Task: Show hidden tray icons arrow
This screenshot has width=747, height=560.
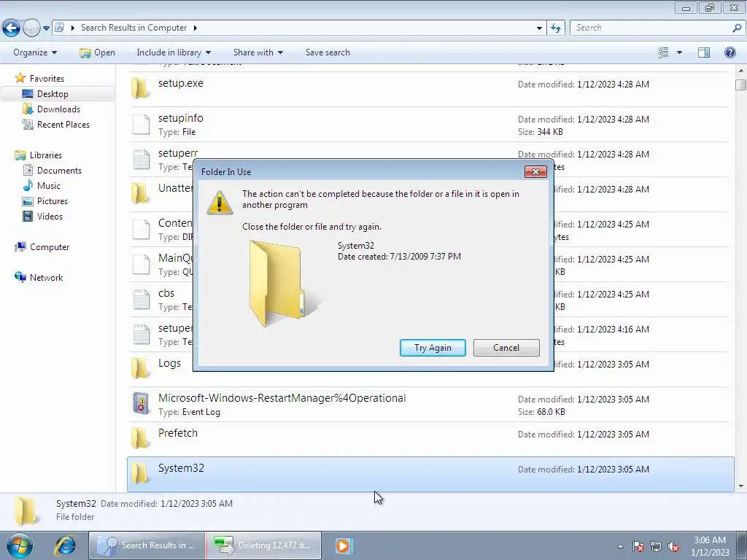Action: click(620, 546)
